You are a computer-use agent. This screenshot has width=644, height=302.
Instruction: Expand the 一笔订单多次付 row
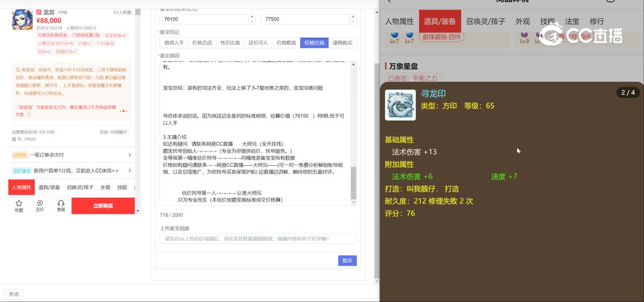click(x=71, y=155)
